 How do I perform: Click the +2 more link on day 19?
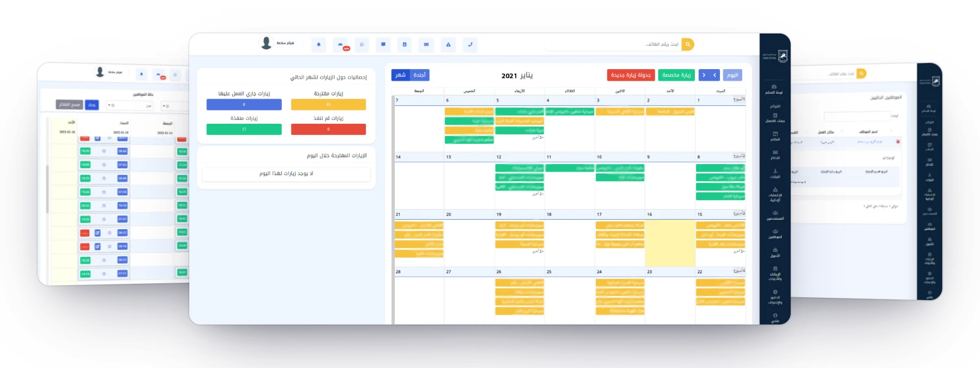538,251
